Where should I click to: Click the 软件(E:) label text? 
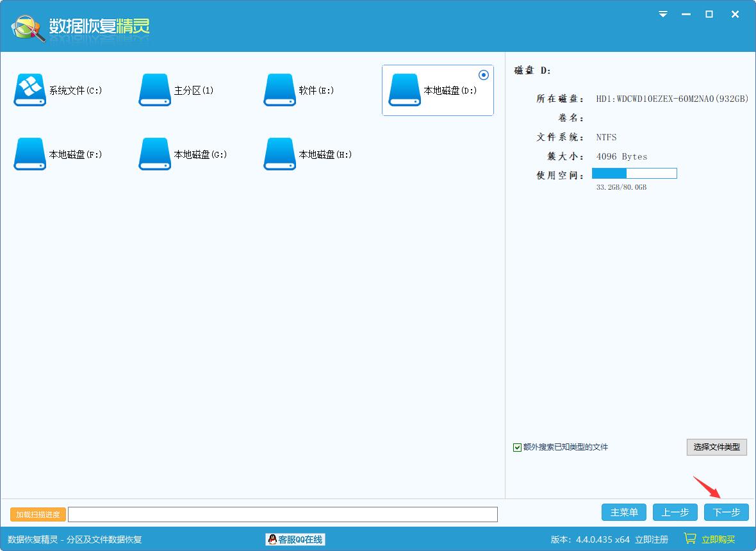(316, 90)
